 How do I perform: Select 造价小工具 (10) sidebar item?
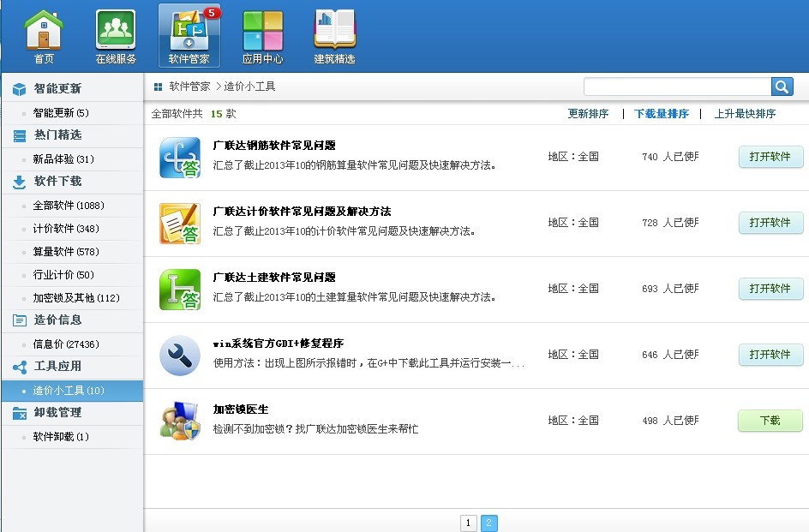72,391
